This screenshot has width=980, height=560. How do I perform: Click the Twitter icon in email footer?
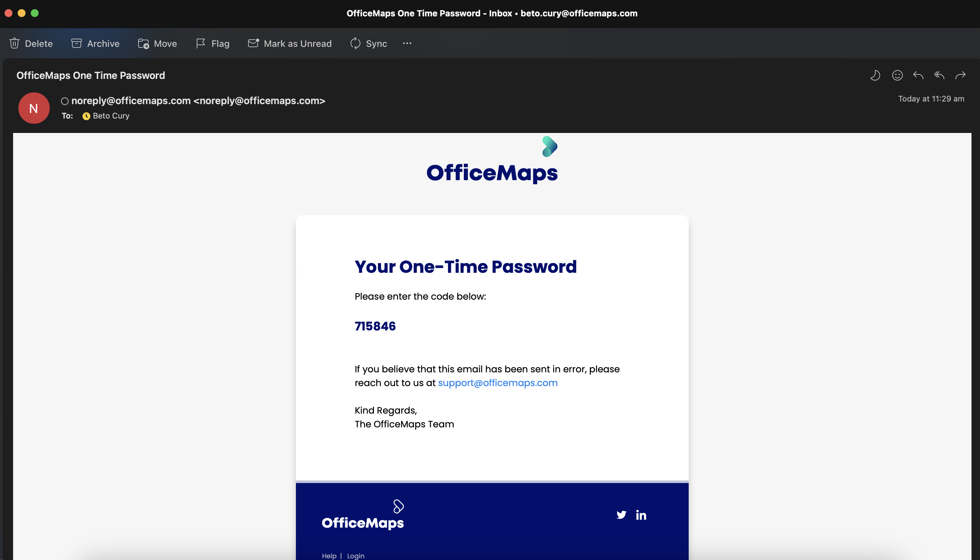[621, 515]
